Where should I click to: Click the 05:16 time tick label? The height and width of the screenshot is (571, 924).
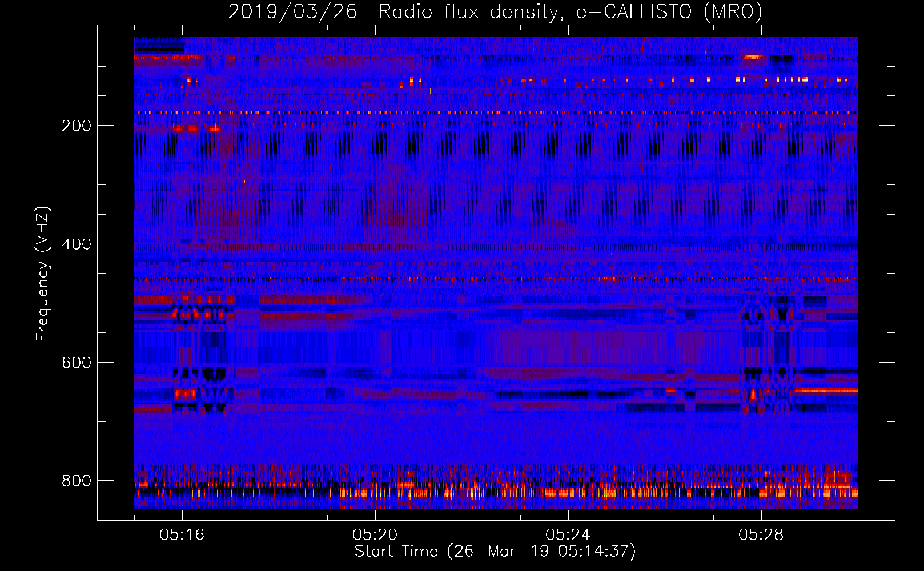pyautogui.click(x=182, y=534)
